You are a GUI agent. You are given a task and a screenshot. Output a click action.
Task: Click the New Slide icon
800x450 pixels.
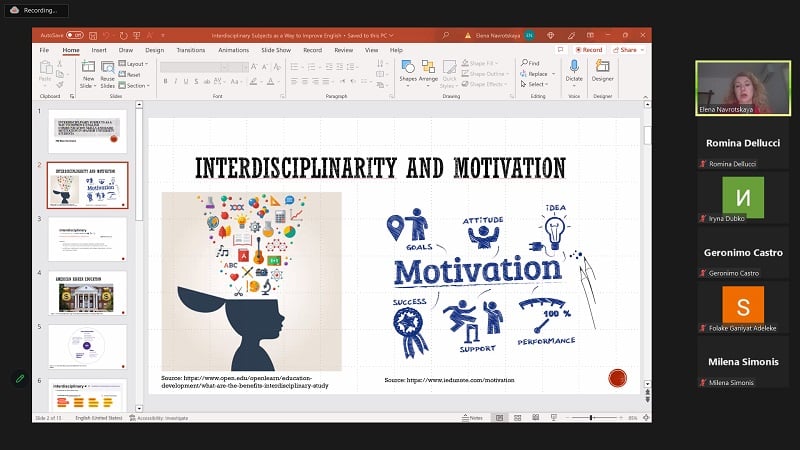coord(88,69)
